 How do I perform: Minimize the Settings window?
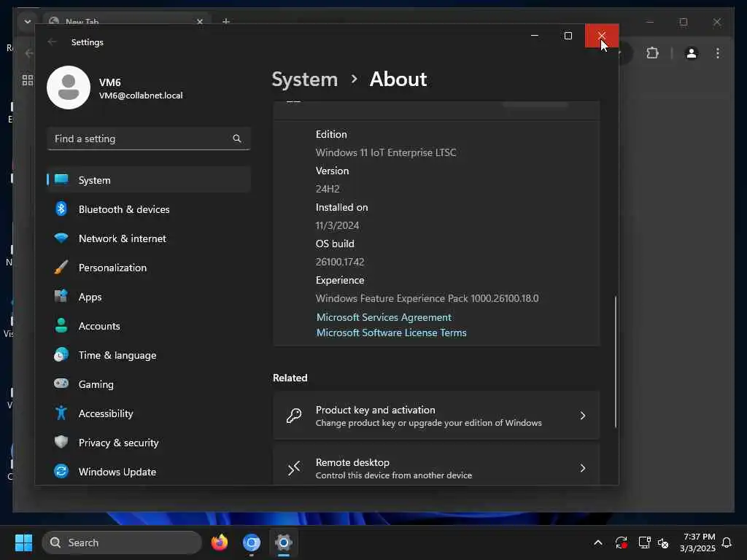(535, 36)
